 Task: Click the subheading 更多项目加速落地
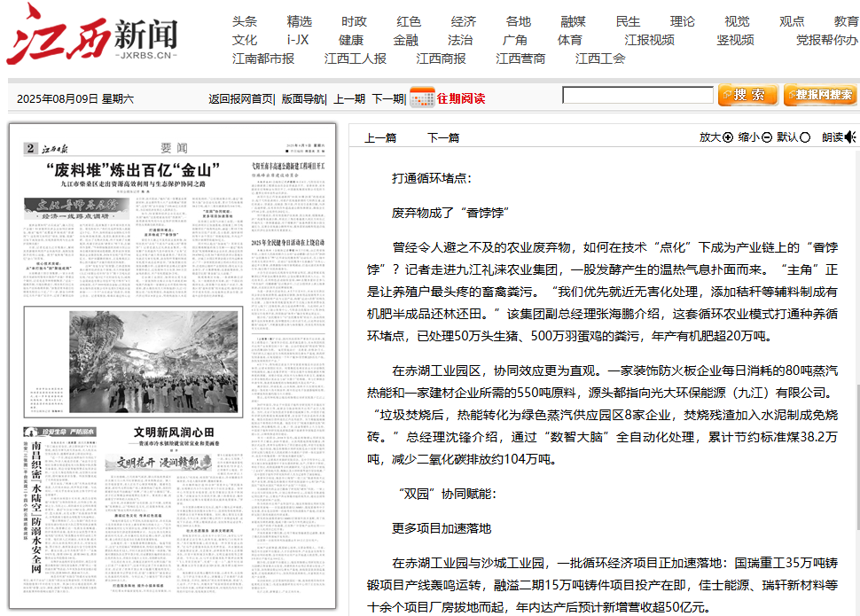point(442,528)
